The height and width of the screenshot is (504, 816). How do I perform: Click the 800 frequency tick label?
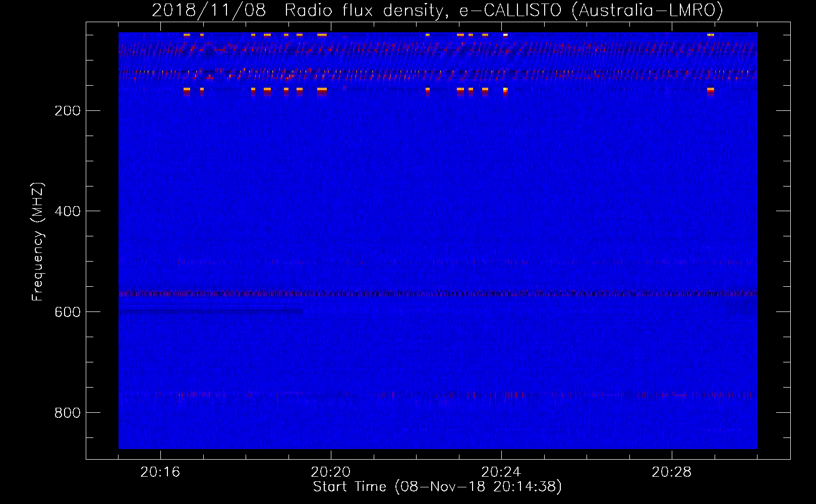[68, 413]
